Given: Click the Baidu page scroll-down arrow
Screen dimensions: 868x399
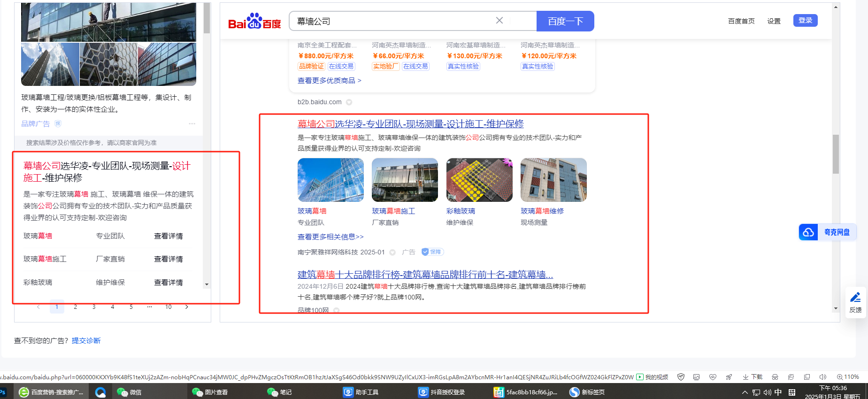Looking at the screenshot, I should (x=836, y=308).
